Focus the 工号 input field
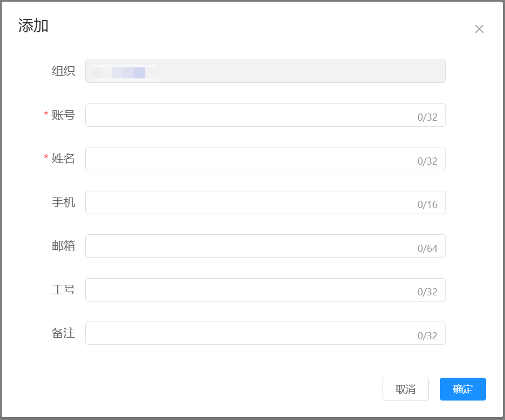The height and width of the screenshot is (420, 505). click(251, 290)
